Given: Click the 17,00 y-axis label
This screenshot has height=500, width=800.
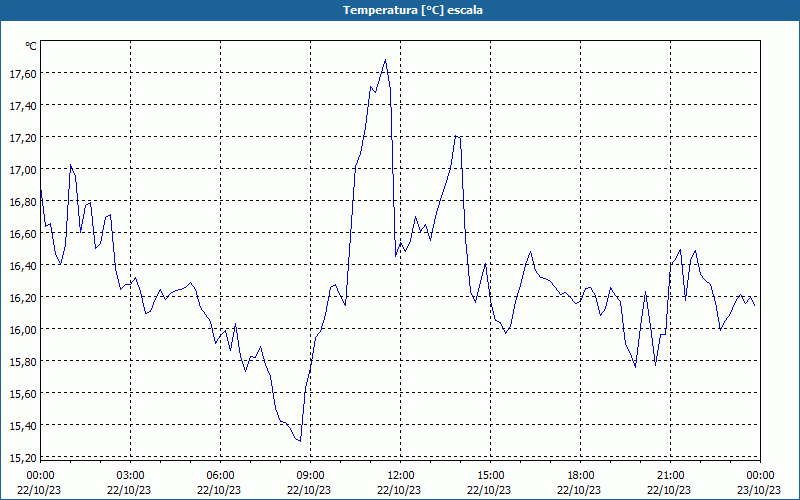Looking at the screenshot, I should point(23,169).
